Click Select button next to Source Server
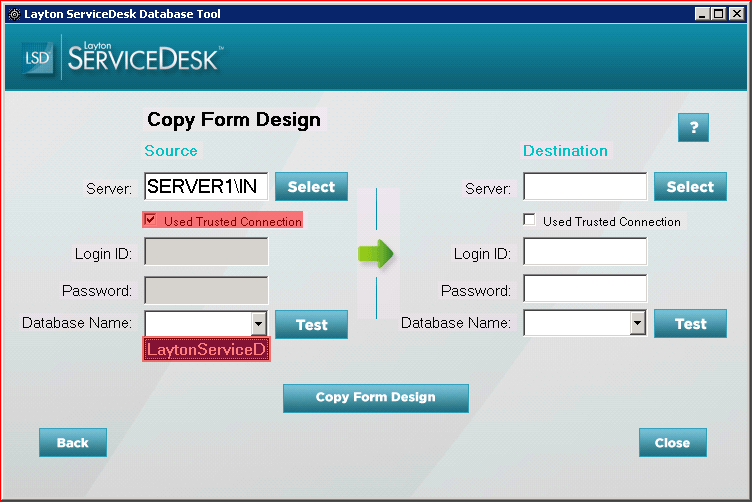Image resolution: width=752 pixels, height=502 pixels. pos(311,187)
